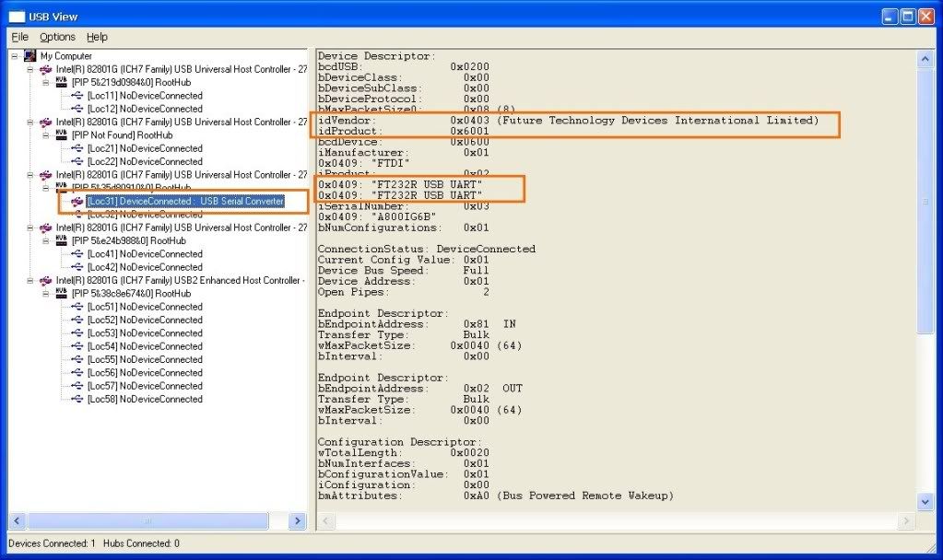Click the "idProduct: 0x6001" line
The width and height of the screenshot is (943, 560).
(x=404, y=131)
